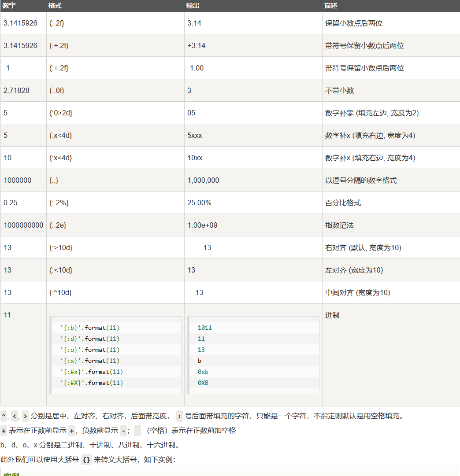Click the output value 5xxx
This screenshot has height=476, width=460.
[195, 135]
